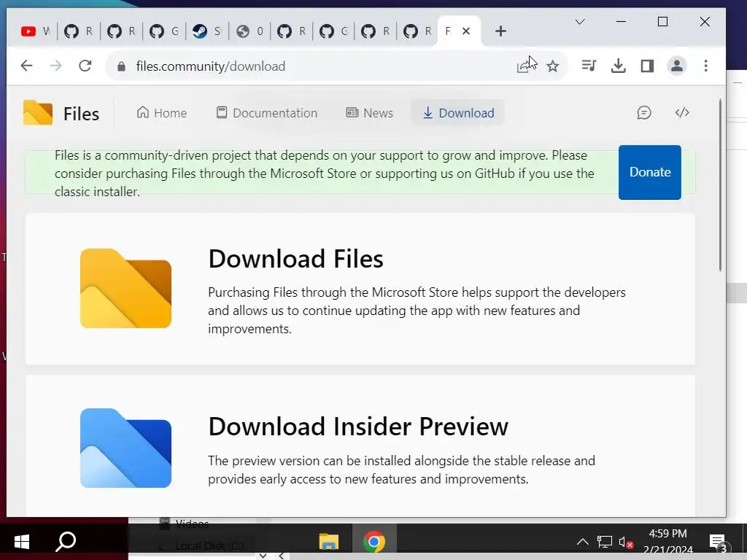Click the yellow Files folder thumbnail
The image size is (747, 560).
[125, 288]
